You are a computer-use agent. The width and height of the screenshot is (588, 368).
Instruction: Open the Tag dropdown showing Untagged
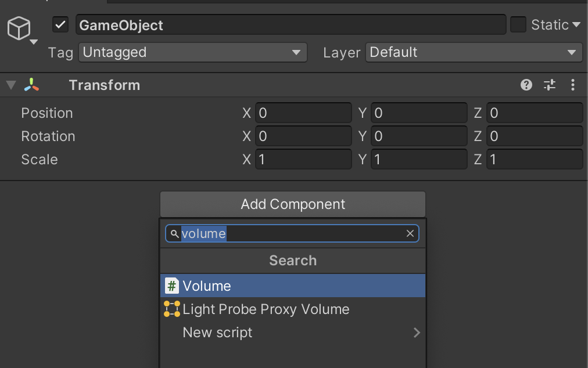[192, 52]
